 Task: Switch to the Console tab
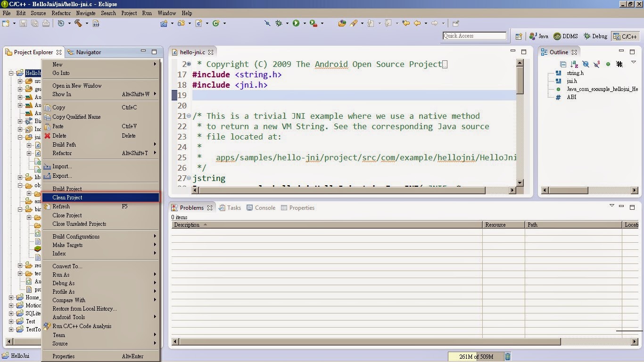pyautogui.click(x=261, y=208)
